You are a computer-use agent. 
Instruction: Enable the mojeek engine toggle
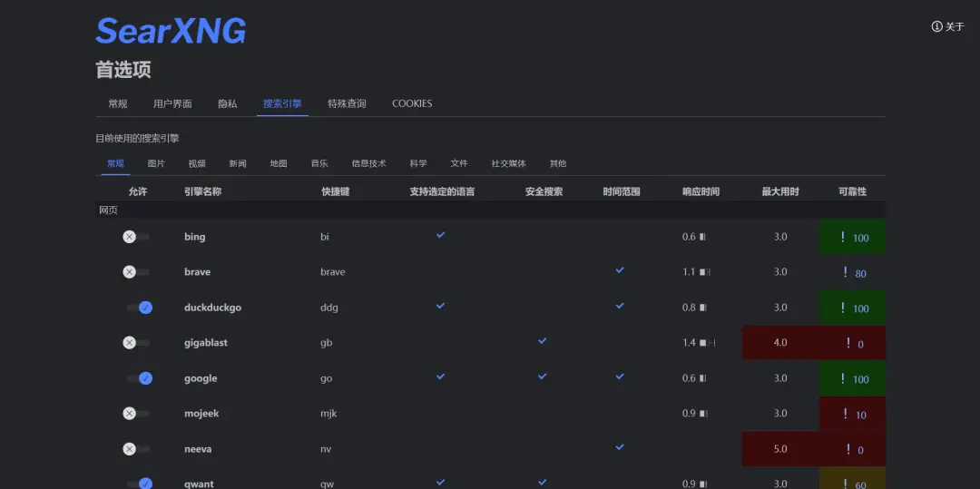point(136,414)
